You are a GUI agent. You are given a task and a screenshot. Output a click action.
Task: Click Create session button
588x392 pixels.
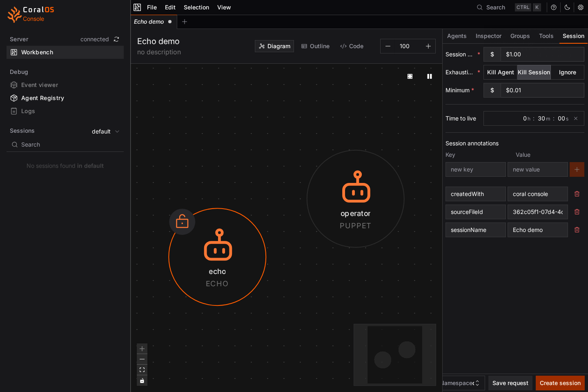560,383
